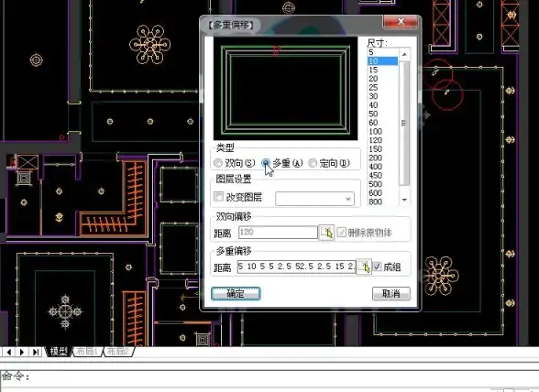
Task: Click the pick-distance icon in 多重偏移 row
Action: coord(364,267)
